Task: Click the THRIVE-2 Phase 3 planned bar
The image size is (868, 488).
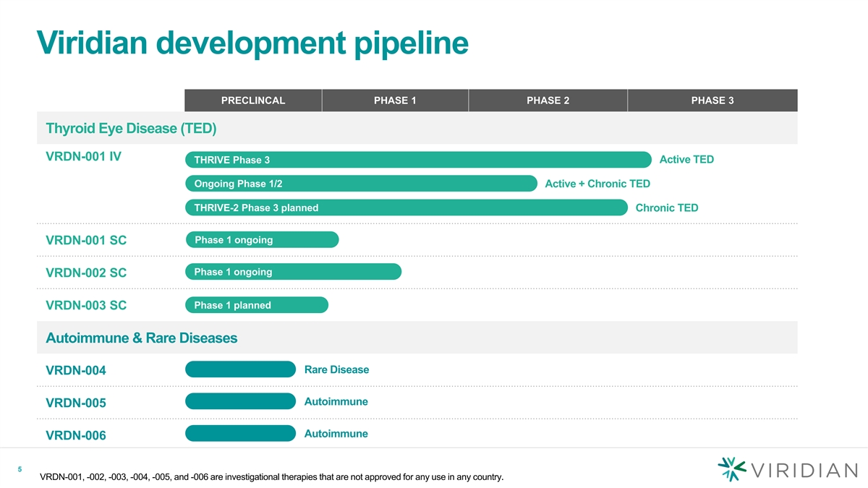Action: click(406, 207)
